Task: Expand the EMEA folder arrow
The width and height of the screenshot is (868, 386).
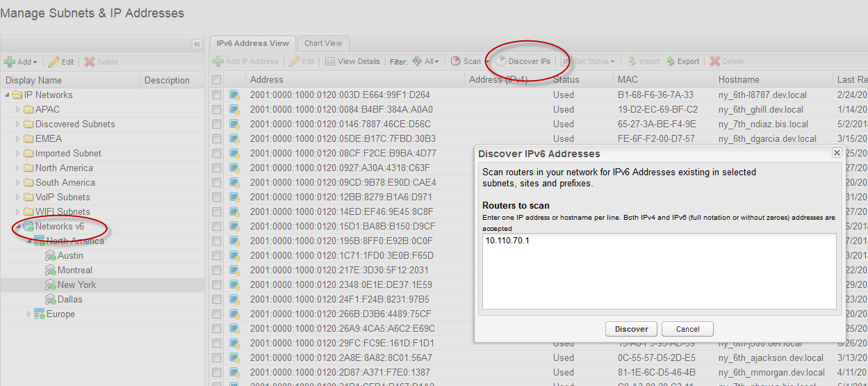Action: click(18, 138)
